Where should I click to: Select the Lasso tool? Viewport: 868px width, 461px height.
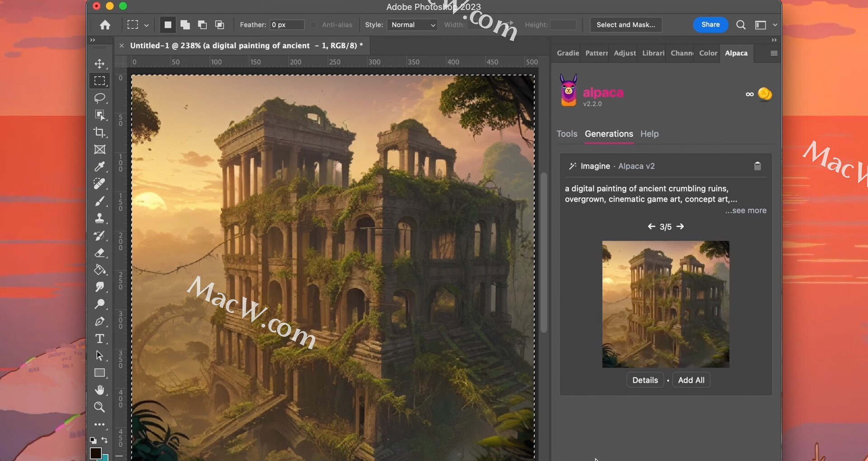(99, 98)
